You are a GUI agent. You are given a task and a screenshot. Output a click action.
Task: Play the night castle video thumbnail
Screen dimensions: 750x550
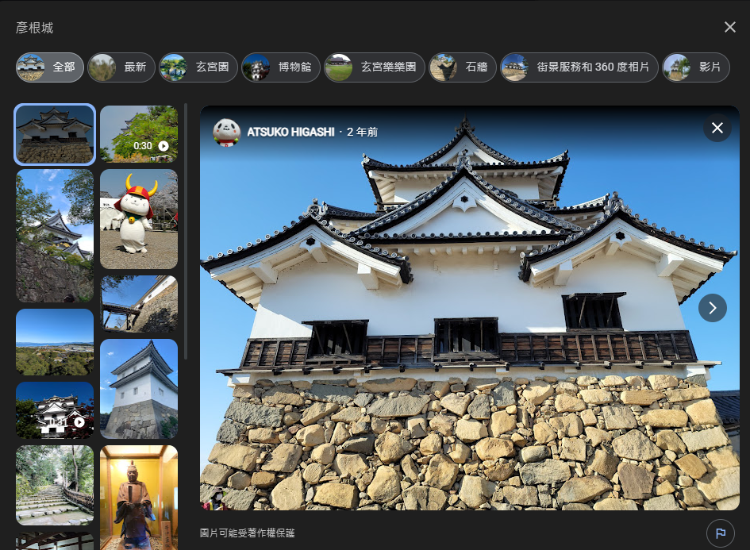click(55, 410)
